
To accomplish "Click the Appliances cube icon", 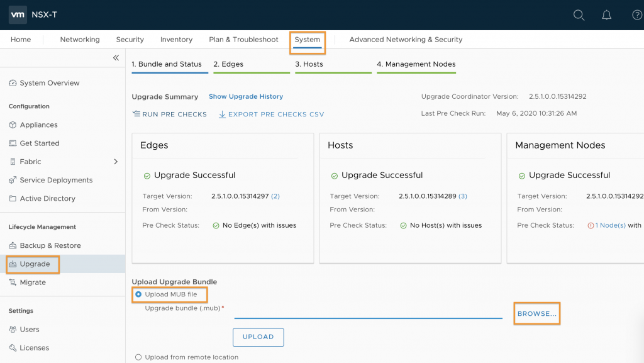I will (x=13, y=125).
